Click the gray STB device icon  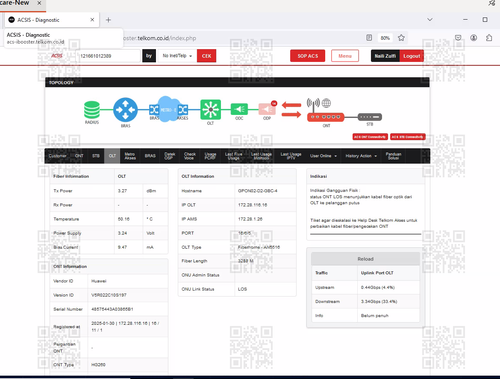point(370,117)
